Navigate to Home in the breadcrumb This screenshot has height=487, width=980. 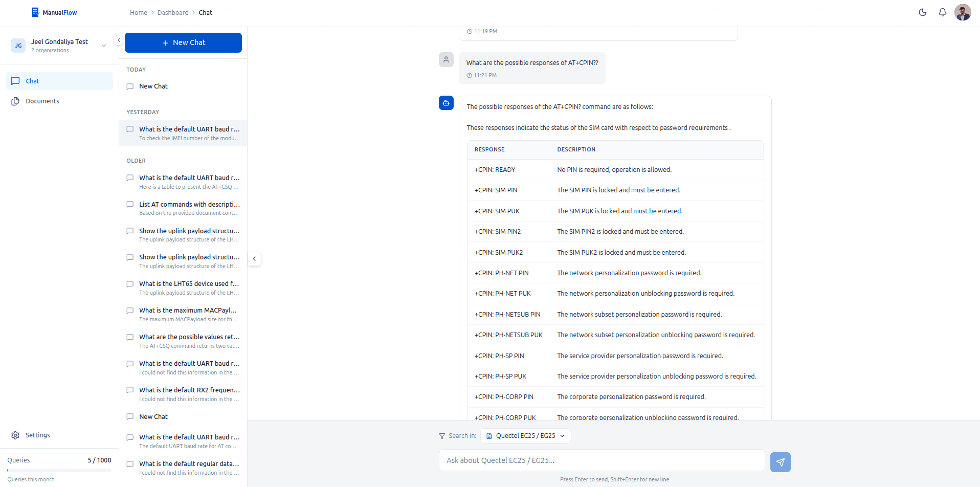[139, 12]
